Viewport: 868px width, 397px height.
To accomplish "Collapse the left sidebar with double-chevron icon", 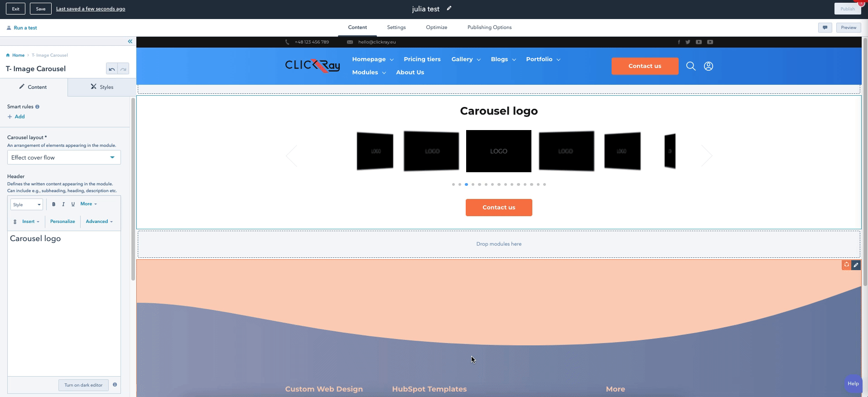I will pyautogui.click(x=130, y=41).
